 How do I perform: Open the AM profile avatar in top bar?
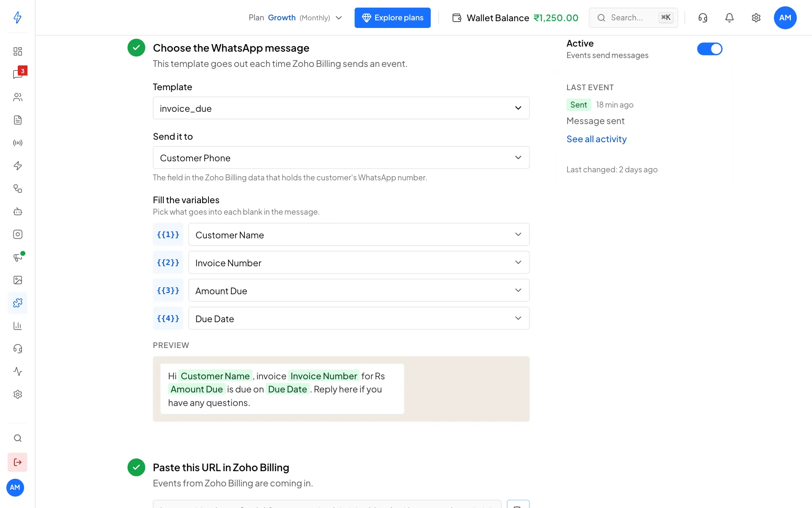pos(785,18)
